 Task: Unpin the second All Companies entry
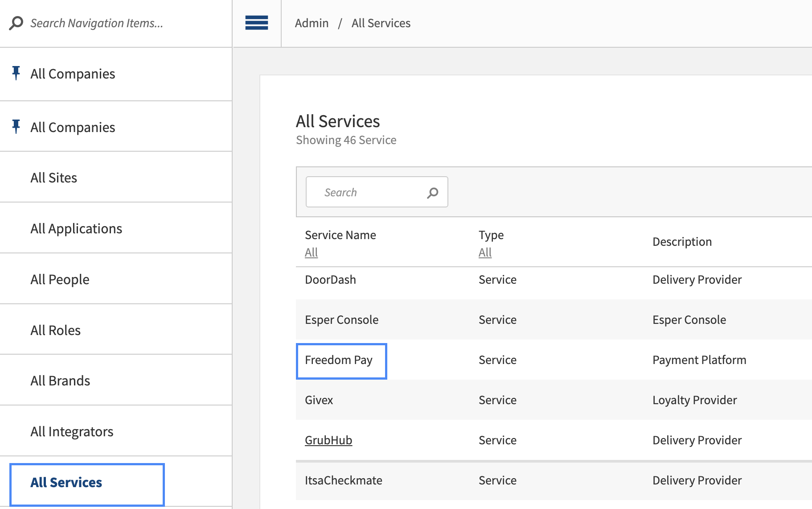(x=16, y=127)
